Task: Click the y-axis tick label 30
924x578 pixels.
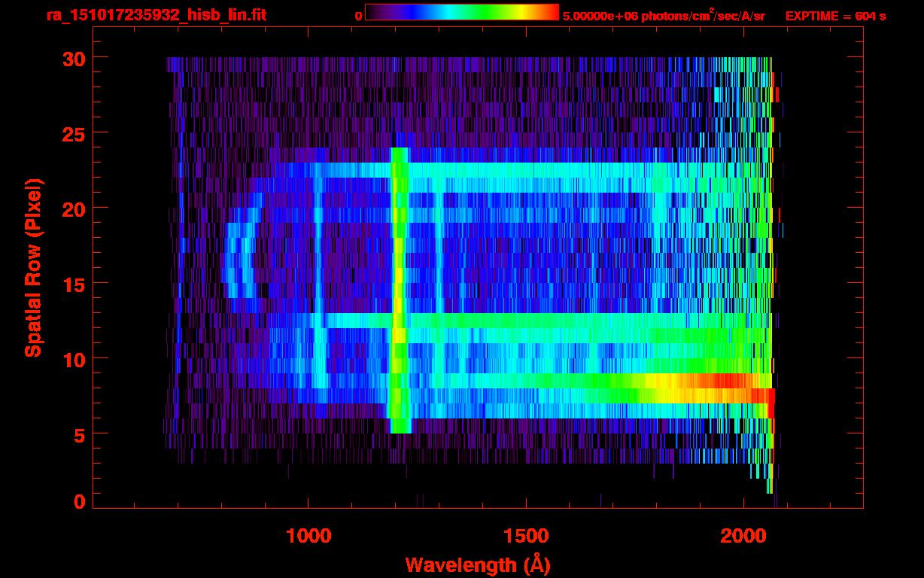Action: pyautogui.click(x=74, y=58)
